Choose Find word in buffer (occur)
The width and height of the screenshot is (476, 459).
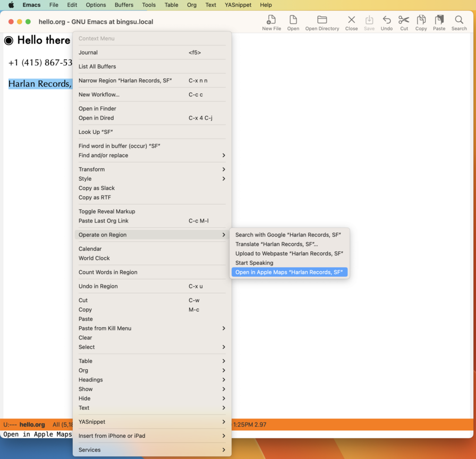[152, 146]
